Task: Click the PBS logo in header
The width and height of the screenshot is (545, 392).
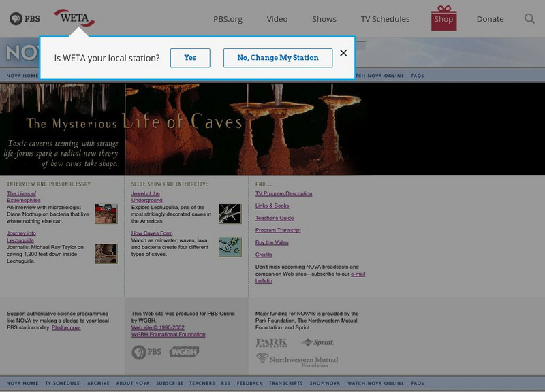Action: tap(25, 18)
